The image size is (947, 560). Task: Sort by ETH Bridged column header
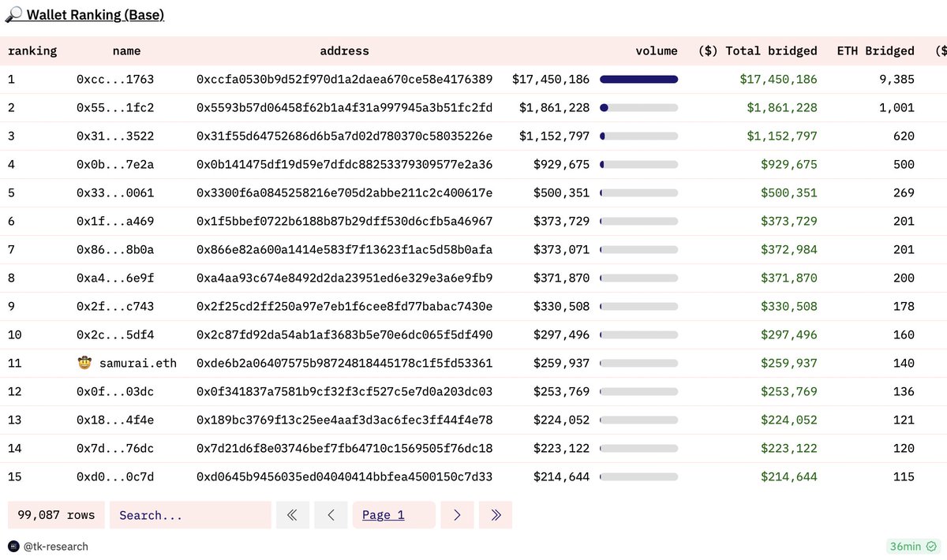point(875,50)
